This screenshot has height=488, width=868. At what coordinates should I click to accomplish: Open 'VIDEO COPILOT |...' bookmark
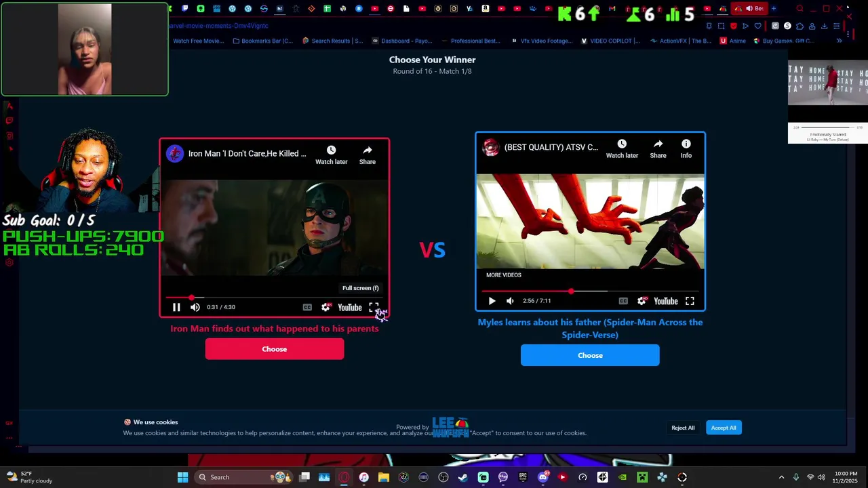(610, 41)
